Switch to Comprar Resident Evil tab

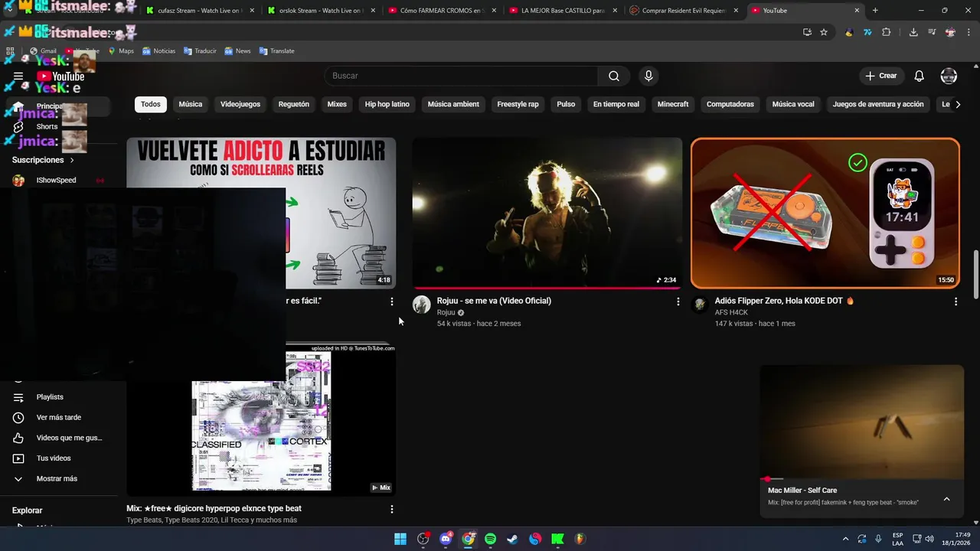[x=684, y=11]
